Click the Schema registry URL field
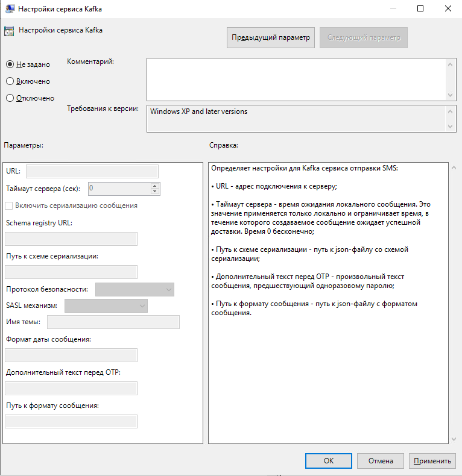Image resolution: width=462 pixels, height=476 pixels. tap(71, 239)
